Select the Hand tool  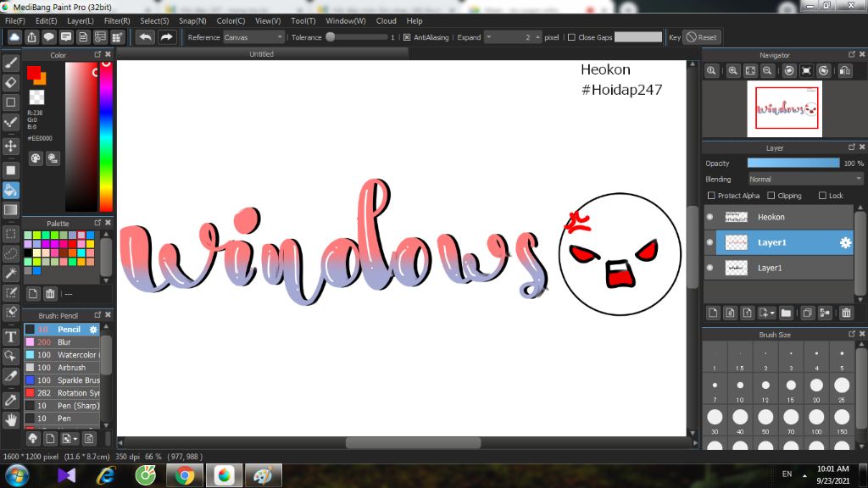10,420
